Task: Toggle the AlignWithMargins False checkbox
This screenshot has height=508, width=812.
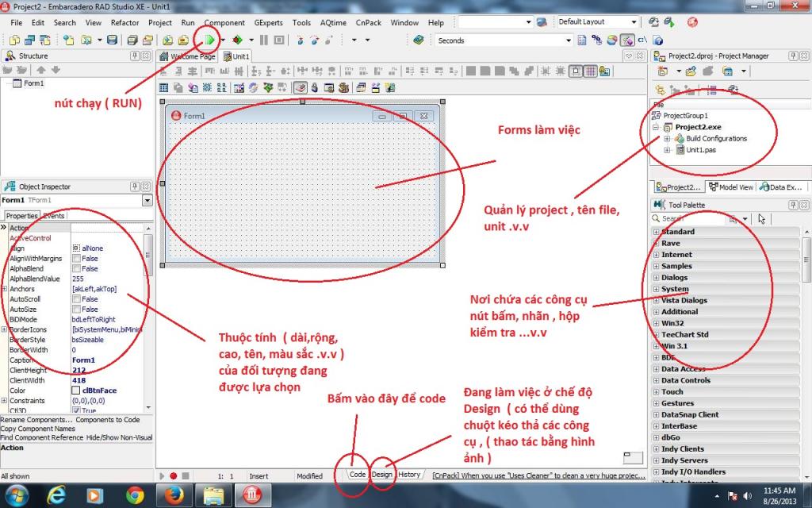Action: (76, 258)
